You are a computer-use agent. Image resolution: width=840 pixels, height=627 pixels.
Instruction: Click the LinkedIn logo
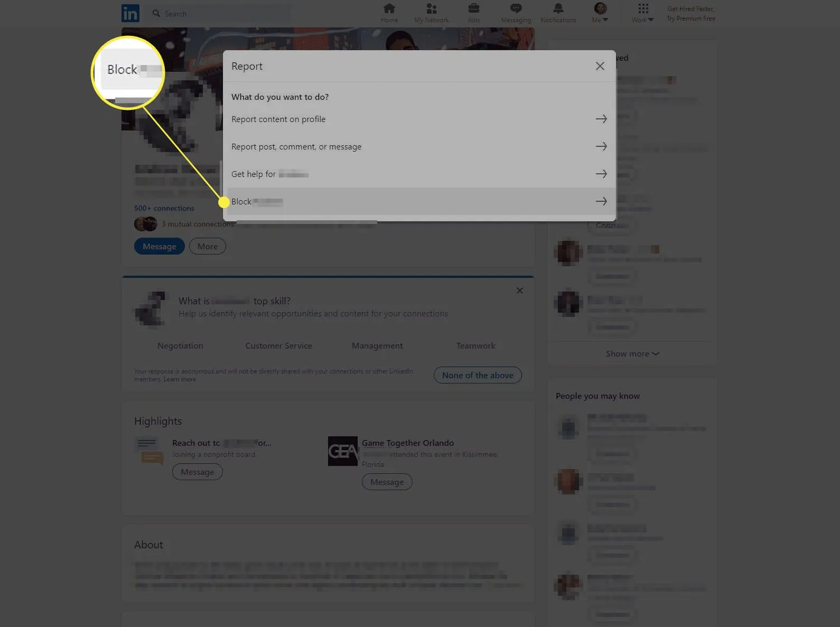(130, 13)
